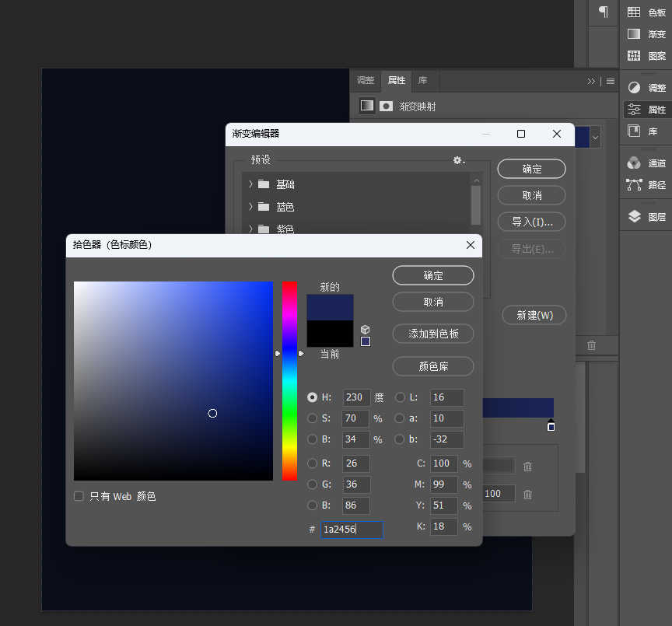
Task: Show the 通道 channels panel icon
Action: pyautogui.click(x=634, y=163)
